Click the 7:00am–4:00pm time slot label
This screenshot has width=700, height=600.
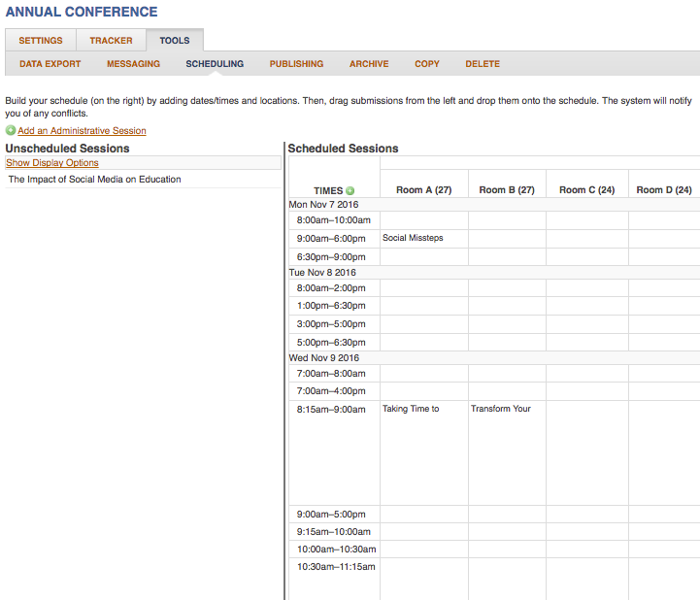(x=331, y=391)
